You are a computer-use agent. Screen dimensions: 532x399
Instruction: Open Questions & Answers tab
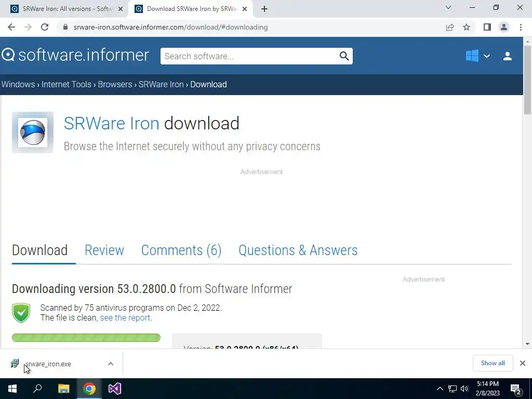tap(298, 250)
